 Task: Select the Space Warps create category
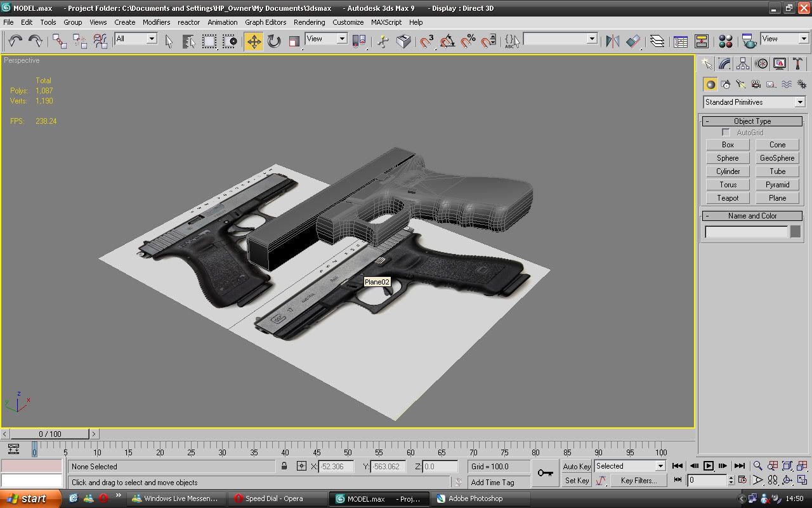coord(787,84)
